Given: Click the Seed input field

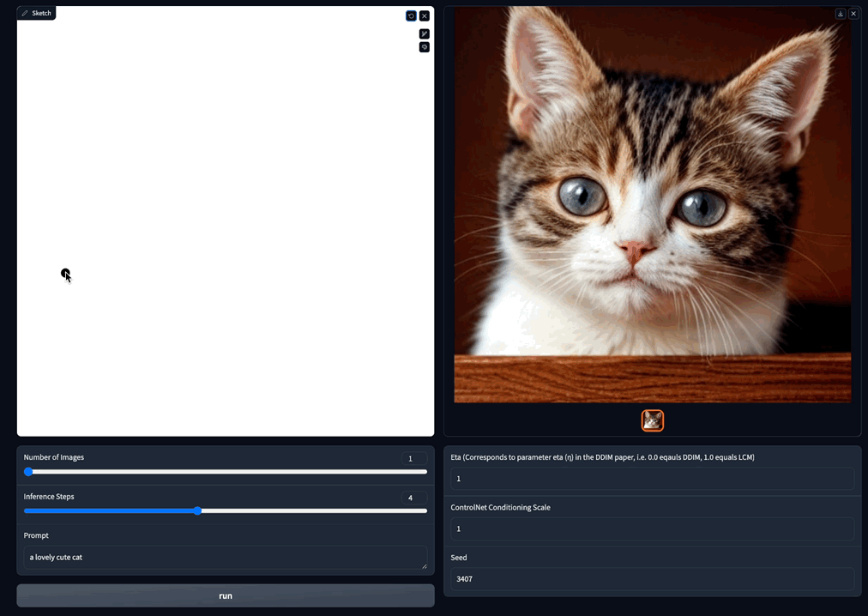Looking at the screenshot, I should [652, 579].
